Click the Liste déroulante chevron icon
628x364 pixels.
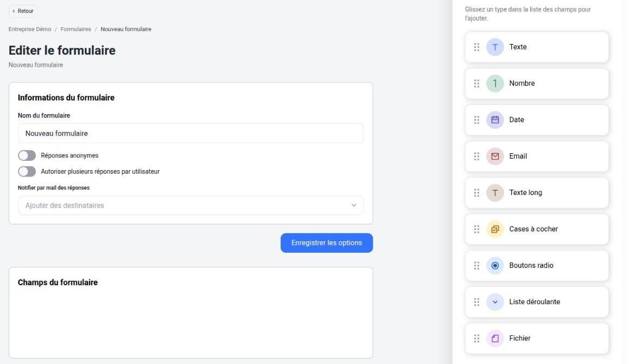click(495, 302)
